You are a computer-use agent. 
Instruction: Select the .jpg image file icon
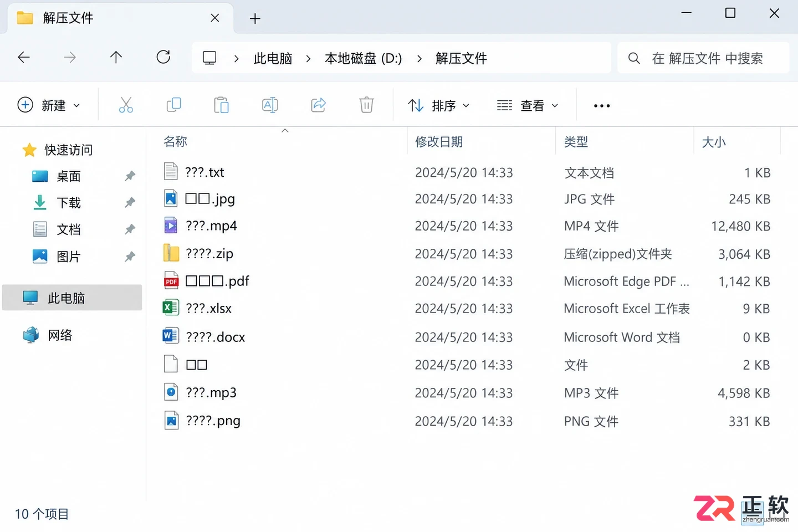(x=171, y=198)
